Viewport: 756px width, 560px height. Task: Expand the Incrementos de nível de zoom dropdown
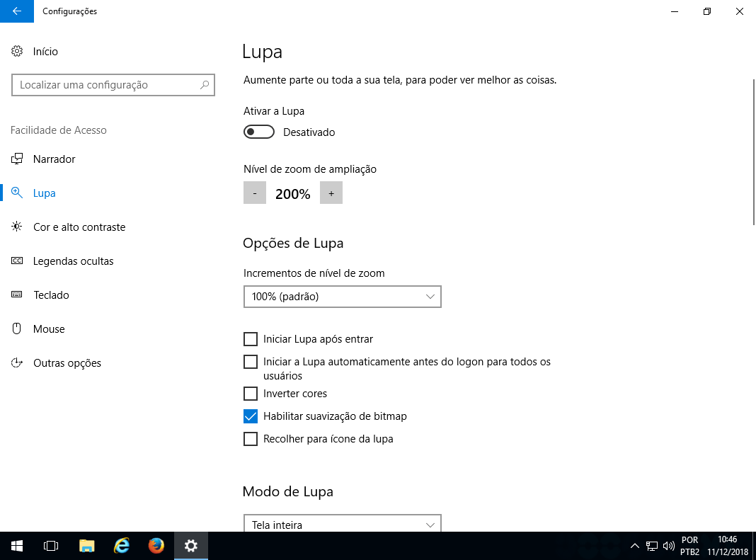[342, 297]
